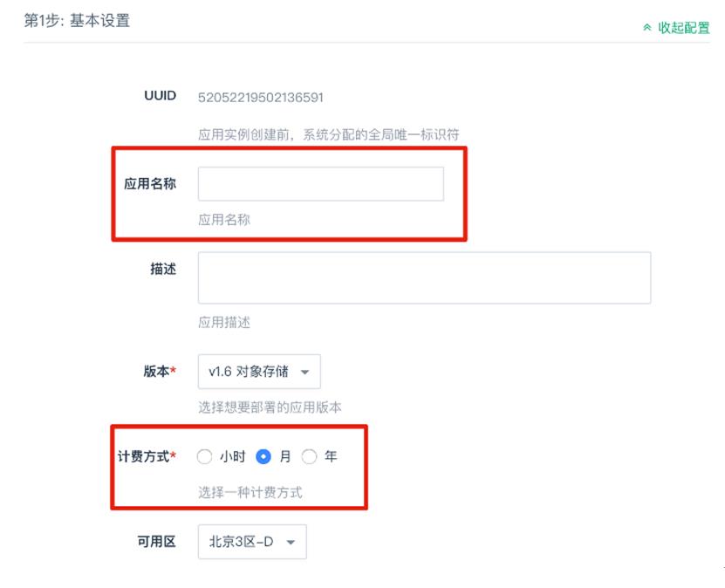The width and height of the screenshot is (725, 588).
Task: Click the double-chevron collapse icon
Action: [x=647, y=28]
